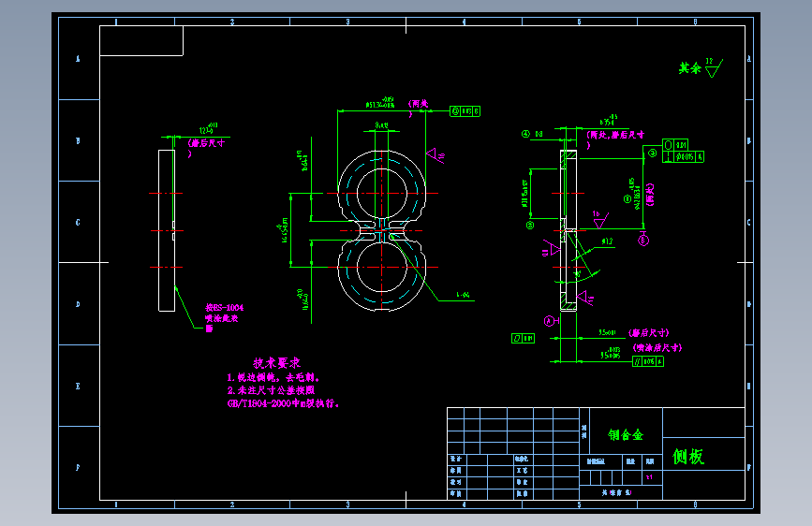Click the circled number 2 balloon
Viewport: 812px width, 526px height.
tap(530, 226)
